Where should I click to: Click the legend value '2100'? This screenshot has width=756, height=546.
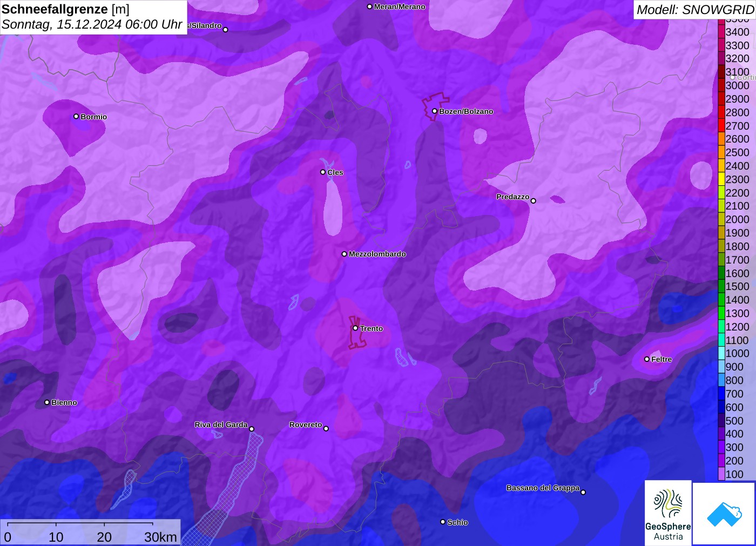(x=737, y=206)
